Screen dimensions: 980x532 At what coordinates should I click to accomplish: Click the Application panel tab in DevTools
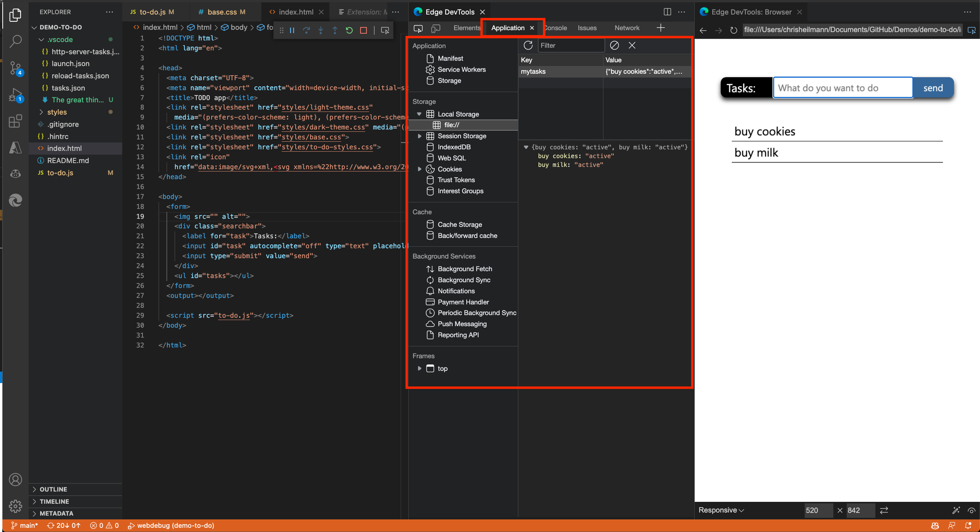(508, 27)
